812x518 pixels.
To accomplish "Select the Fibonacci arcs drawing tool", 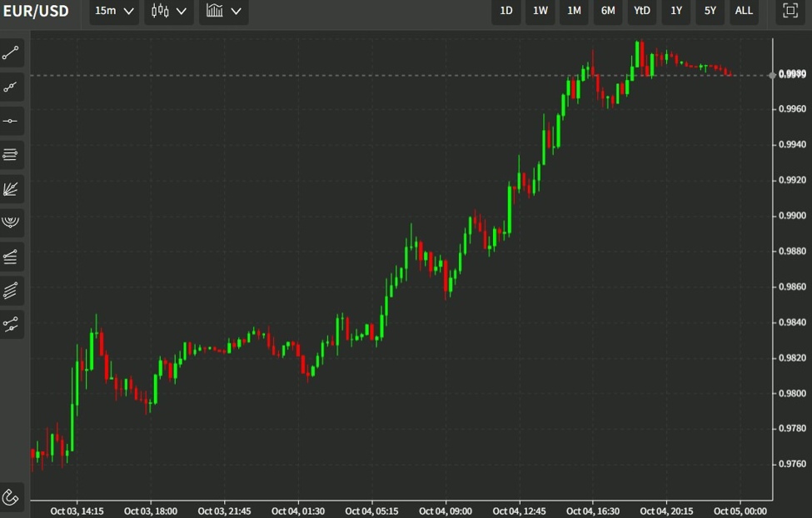I will click(11, 222).
